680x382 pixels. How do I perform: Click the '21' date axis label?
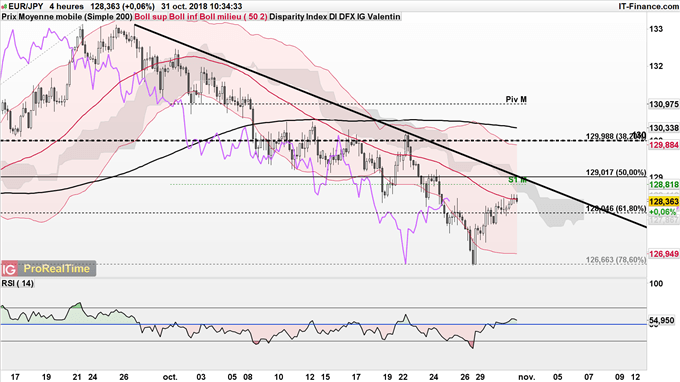click(x=77, y=377)
